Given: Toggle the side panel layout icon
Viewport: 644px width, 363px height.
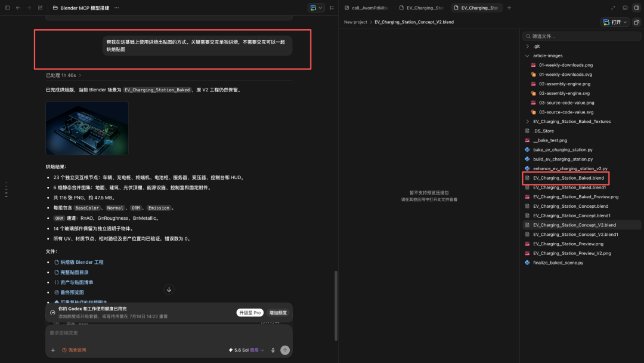Looking at the screenshot, I should point(636,8).
